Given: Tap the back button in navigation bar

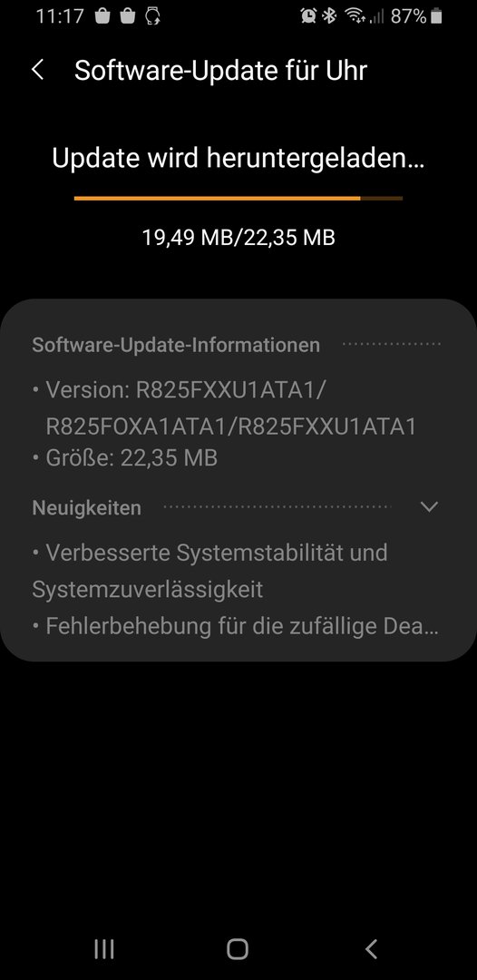Looking at the screenshot, I should coord(372,949).
